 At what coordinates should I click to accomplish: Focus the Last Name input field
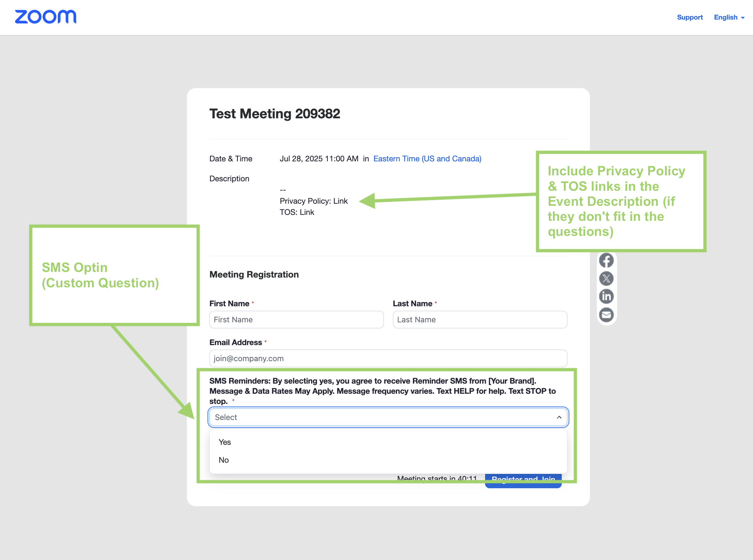479,320
